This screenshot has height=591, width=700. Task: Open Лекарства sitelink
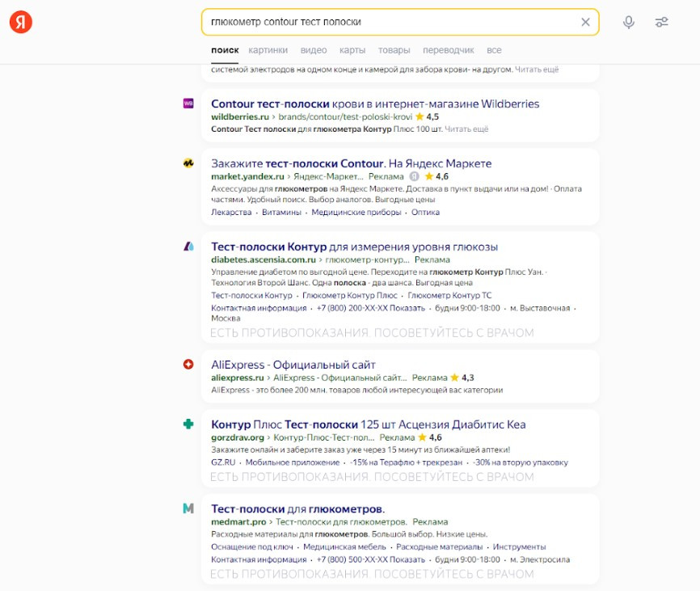(231, 212)
